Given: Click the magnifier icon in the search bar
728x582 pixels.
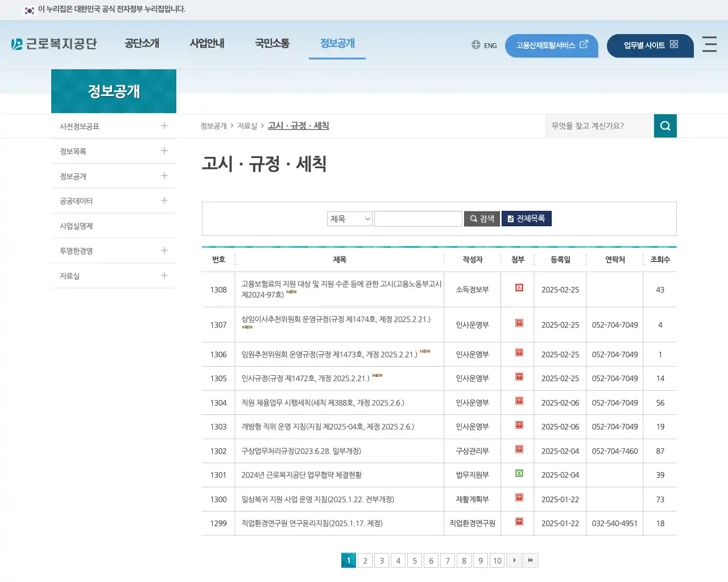Looking at the screenshot, I should [665, 126].
